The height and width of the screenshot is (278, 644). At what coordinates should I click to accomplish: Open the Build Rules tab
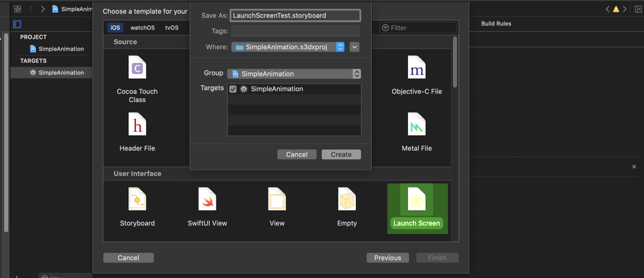pos(496,24)
